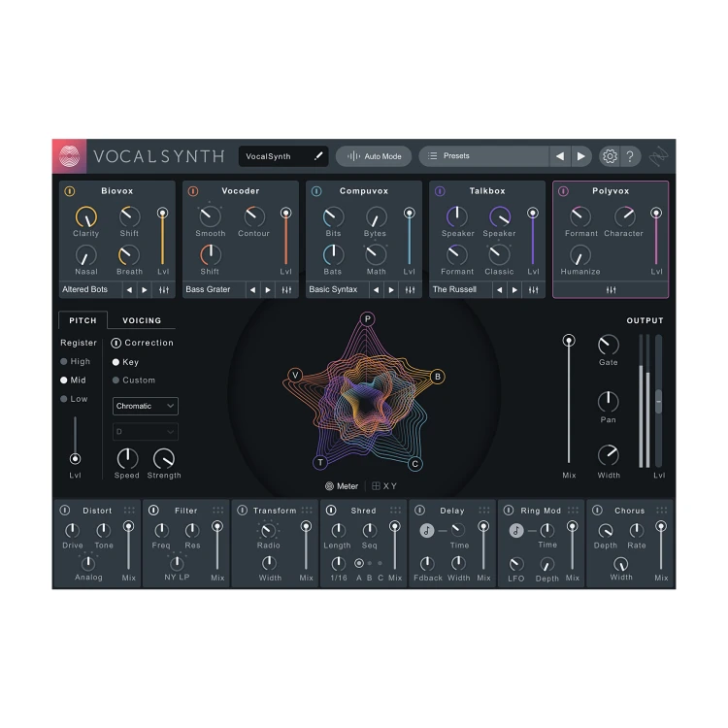Toggle the Compuvox module power button

tap(316, 191)
